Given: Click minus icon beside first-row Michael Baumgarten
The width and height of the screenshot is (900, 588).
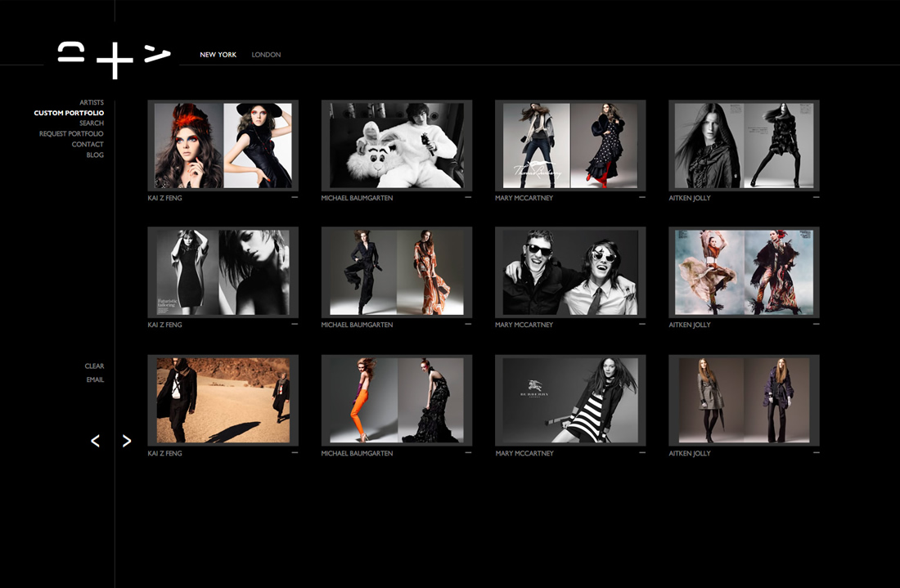Looking at the screenshot, I should click(468, 197).
